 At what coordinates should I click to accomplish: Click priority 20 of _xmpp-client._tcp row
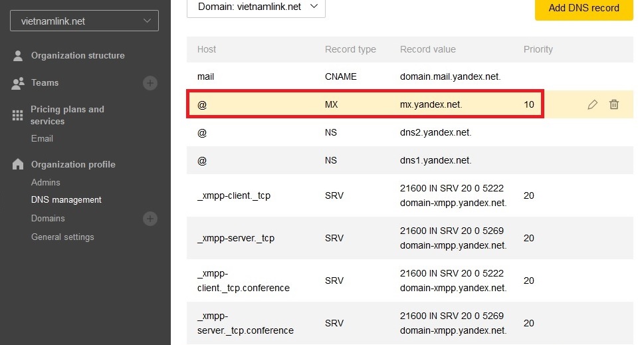click(528, 195)
